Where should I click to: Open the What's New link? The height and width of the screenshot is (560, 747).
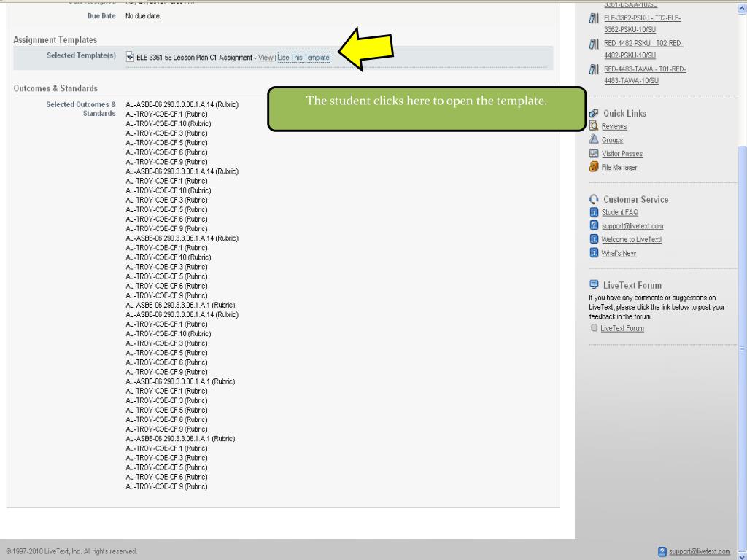(x=619, y=253)
